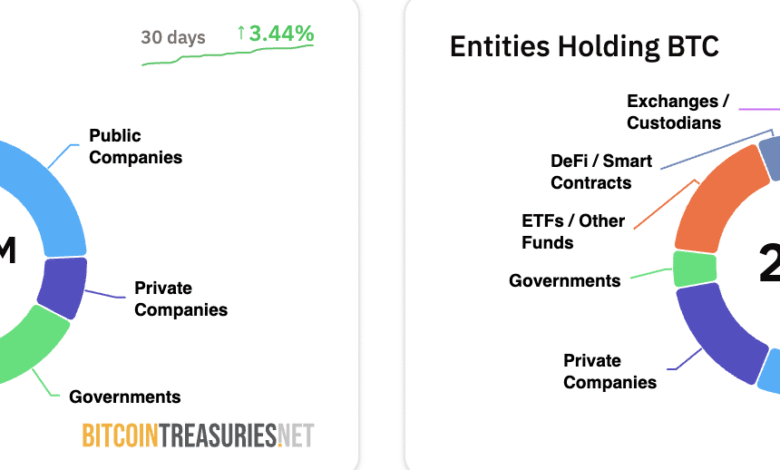Click the Private Companies label in left chart
Viewport: 780px width, 470px height.
[181, 298]
